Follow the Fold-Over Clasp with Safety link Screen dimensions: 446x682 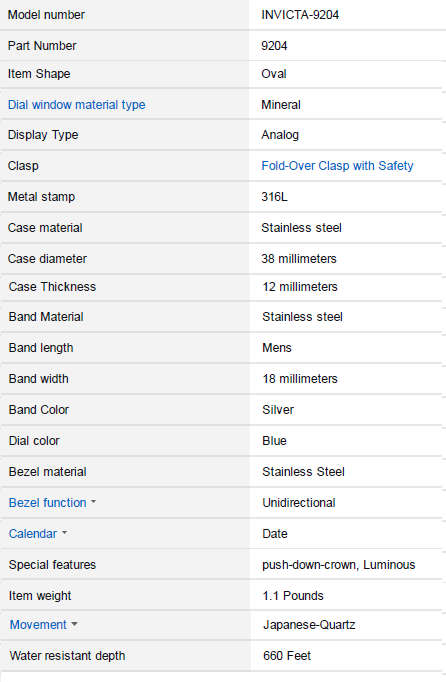tap(337, 166)
